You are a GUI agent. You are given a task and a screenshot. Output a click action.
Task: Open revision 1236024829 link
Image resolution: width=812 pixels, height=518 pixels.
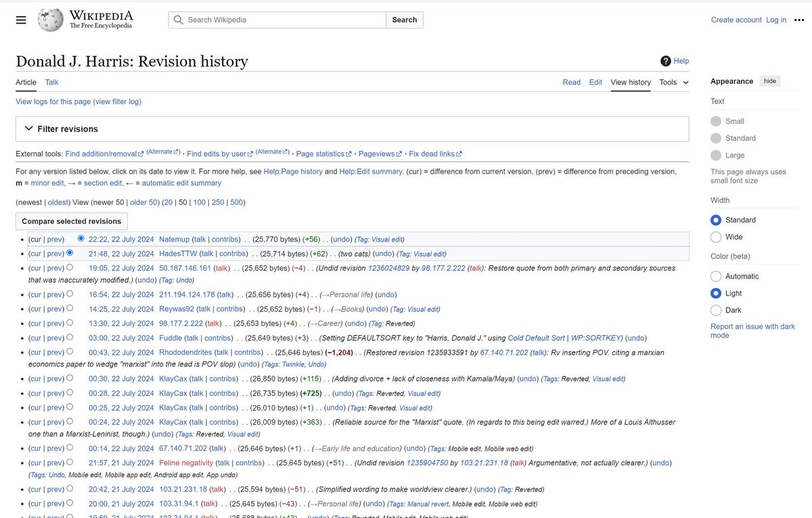pos(389,268)
